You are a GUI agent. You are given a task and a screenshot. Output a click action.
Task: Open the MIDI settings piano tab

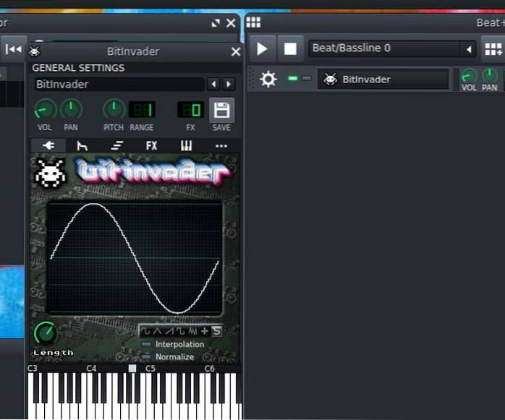click(186, 145)
